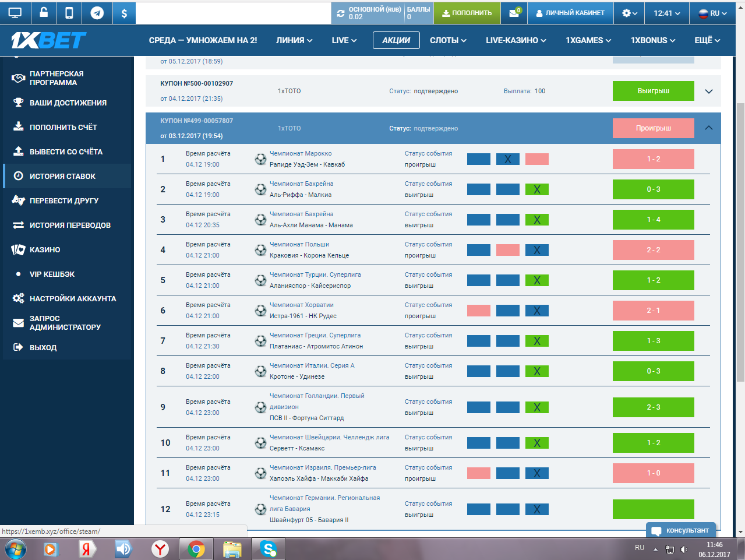Click the desktop monitor icon in top bar

click(15, 12)
